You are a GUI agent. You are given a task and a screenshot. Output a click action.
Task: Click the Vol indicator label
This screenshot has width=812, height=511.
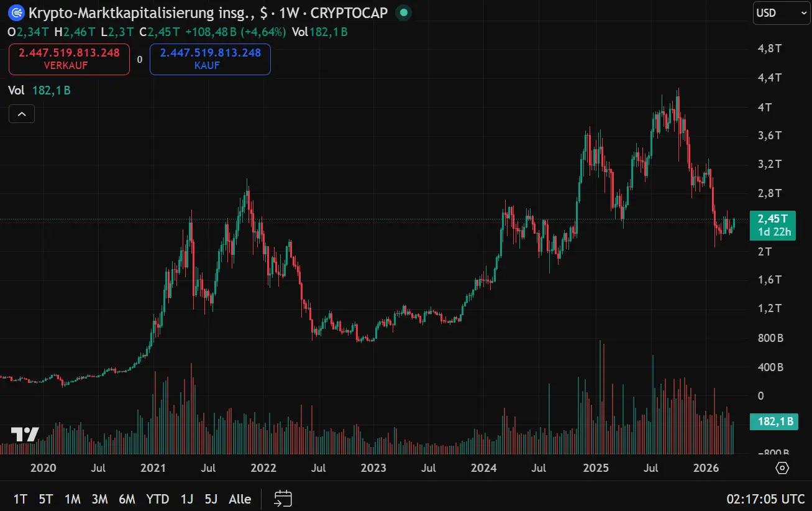pos(16,90)
